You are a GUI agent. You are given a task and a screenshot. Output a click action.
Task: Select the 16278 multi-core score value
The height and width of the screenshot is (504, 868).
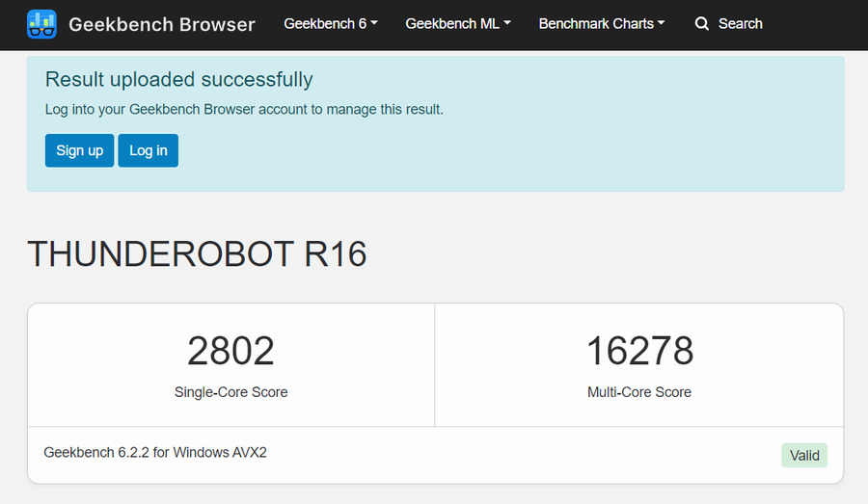(x=639, y=352)
